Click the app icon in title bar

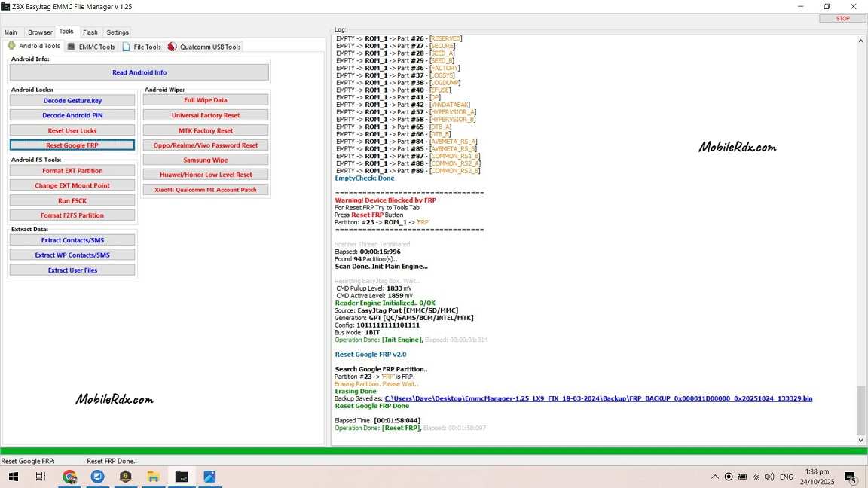5,7
